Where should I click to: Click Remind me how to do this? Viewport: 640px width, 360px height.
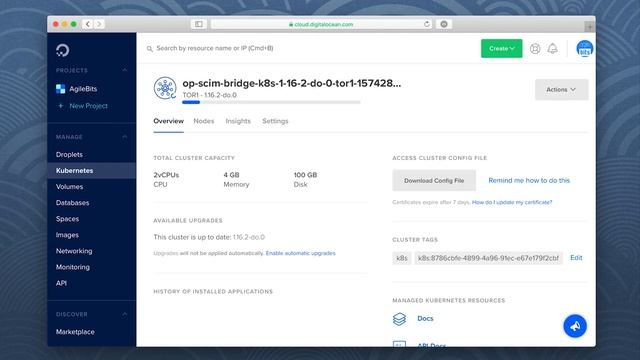pos(529,180)
